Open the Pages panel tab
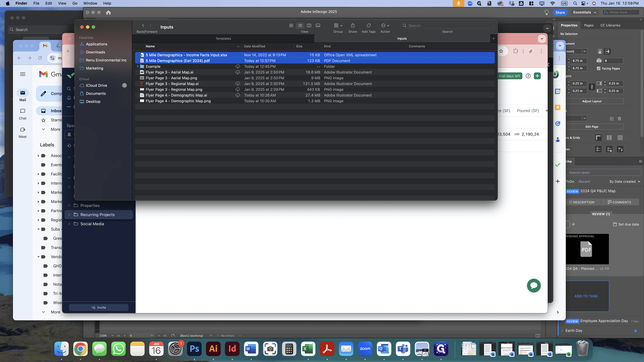644x362 pixels. tap(588, 25)
